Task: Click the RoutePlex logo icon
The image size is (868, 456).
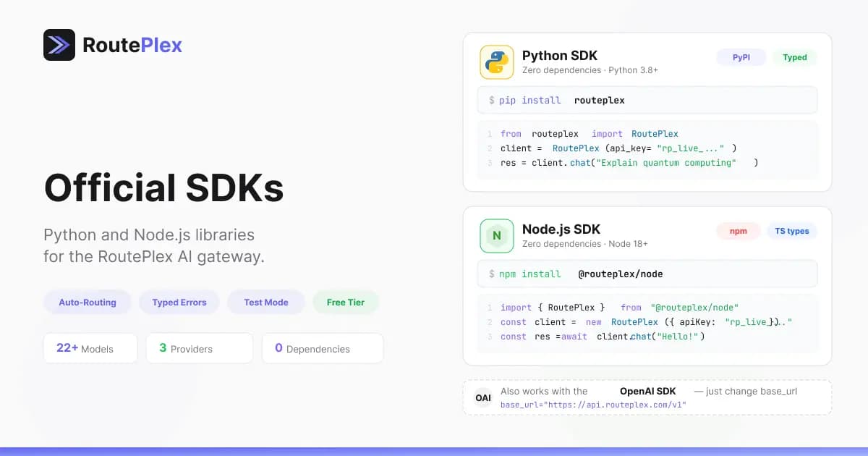Action: click(59, 45)
